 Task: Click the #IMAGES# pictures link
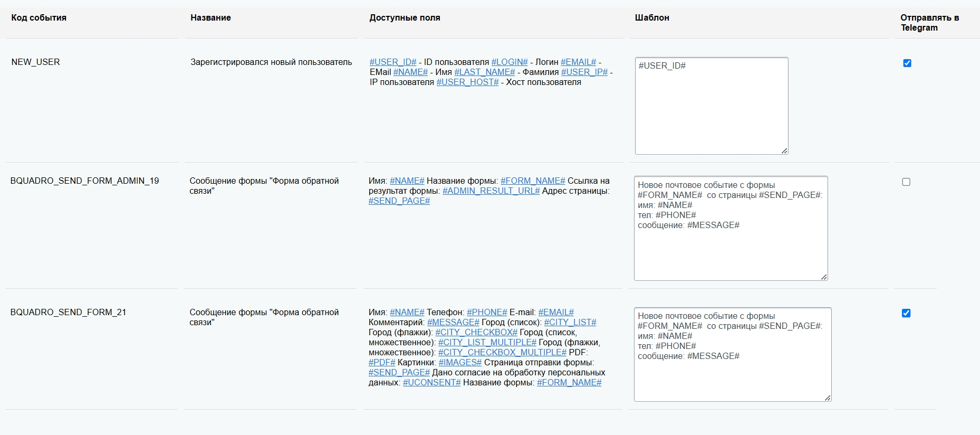[x=459, y=363]
